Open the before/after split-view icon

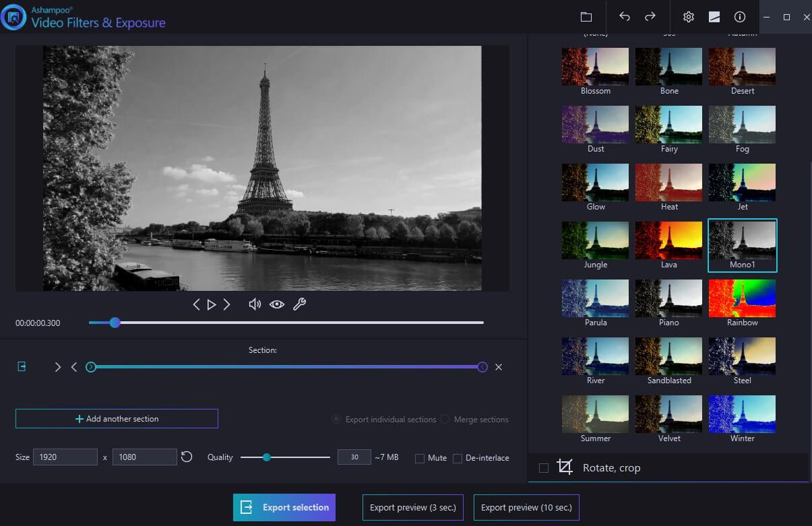(714, 17)
